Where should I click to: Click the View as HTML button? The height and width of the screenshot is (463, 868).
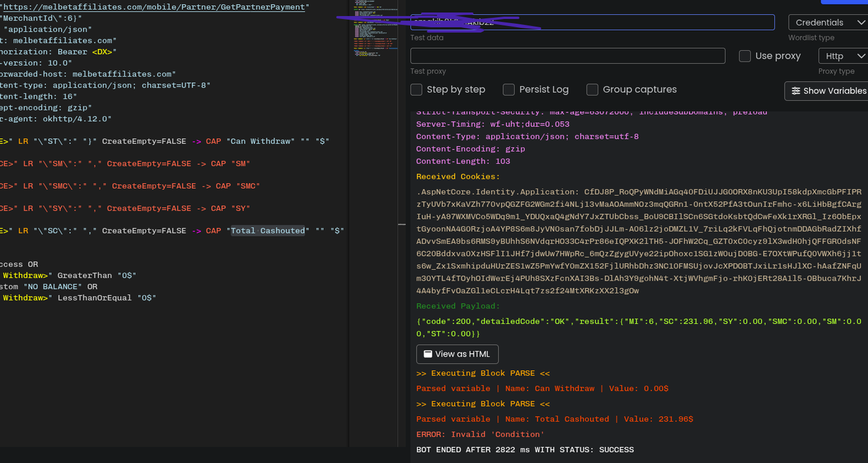(457, 354)
